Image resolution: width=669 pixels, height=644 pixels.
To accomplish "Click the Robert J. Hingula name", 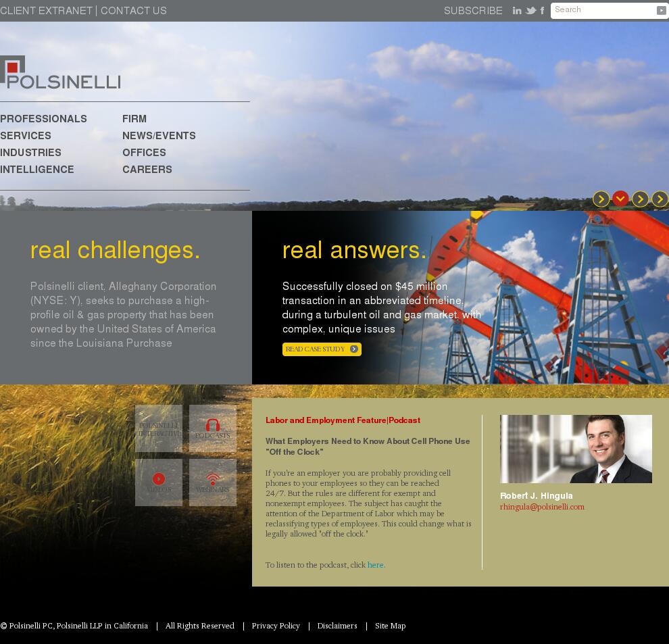I will click(x=537, y=496).
